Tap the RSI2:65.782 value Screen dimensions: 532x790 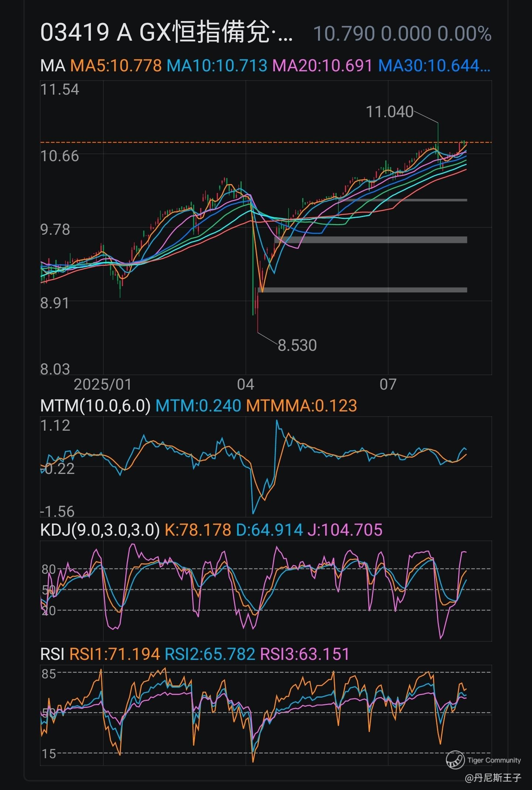coord(210,654)
